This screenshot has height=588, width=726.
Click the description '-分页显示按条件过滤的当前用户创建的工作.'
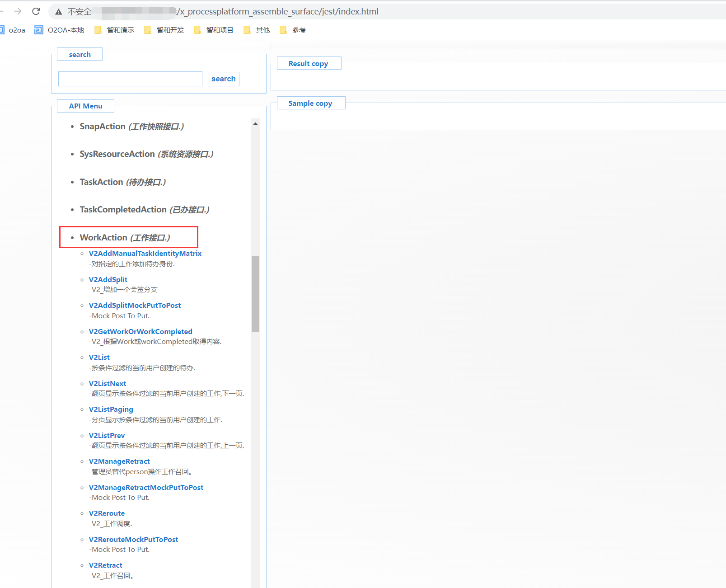pos(156,420)
